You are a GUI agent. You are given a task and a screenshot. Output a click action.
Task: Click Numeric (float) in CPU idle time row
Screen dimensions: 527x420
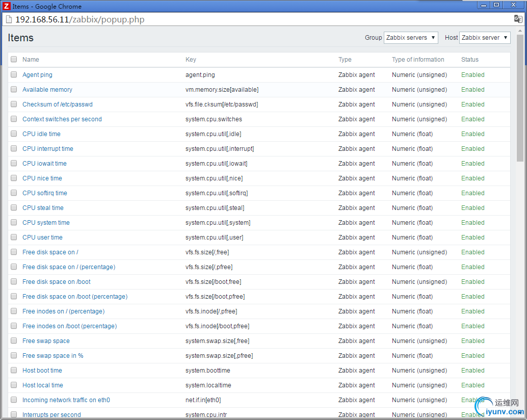(412, 134)
